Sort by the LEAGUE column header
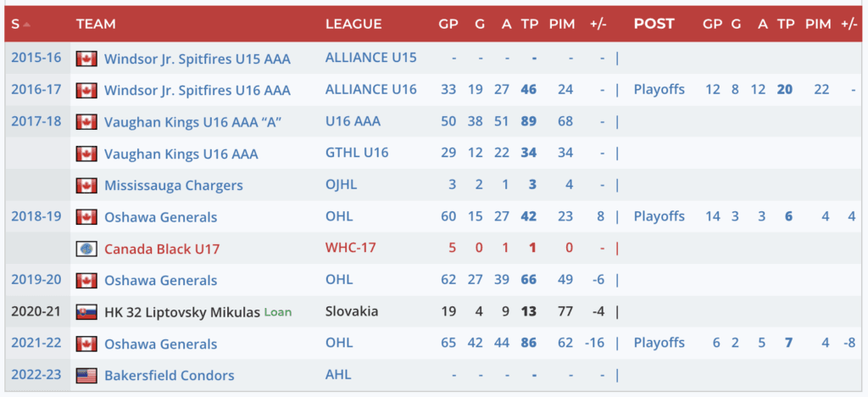The height and width of the screenshot is (397, 868). [353, 25]
